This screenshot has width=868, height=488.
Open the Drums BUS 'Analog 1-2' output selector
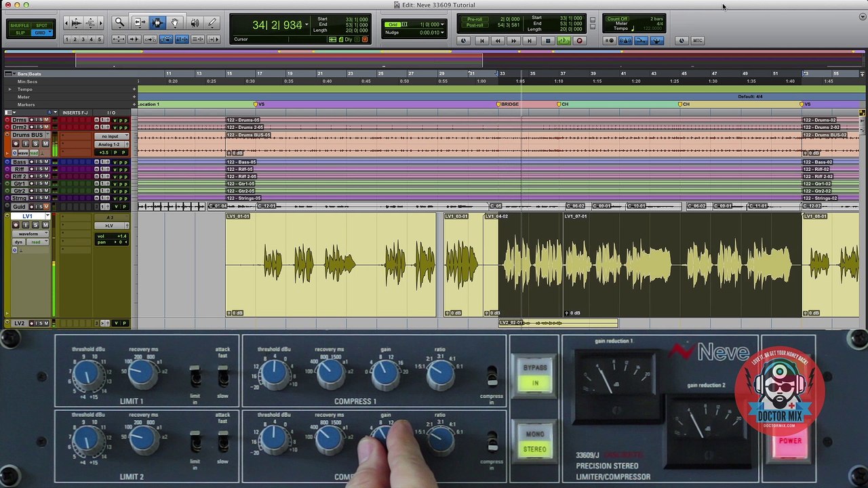click(x=108, y=145)
